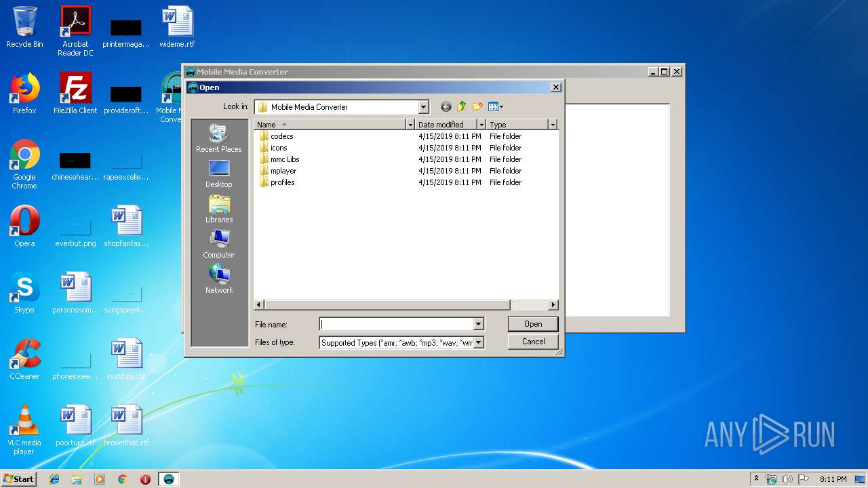Click File folder type of profiles row

(505, 182)
